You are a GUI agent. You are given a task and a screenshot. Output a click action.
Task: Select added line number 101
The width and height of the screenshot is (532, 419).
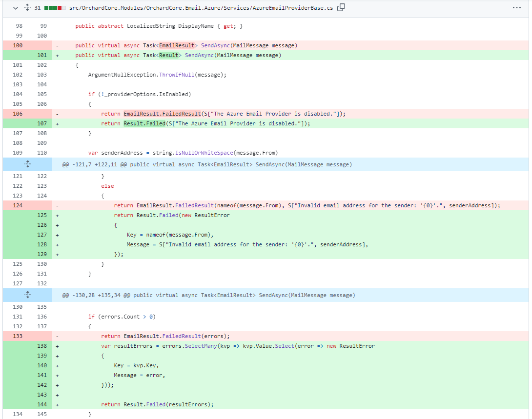click(x=42, y=55)
